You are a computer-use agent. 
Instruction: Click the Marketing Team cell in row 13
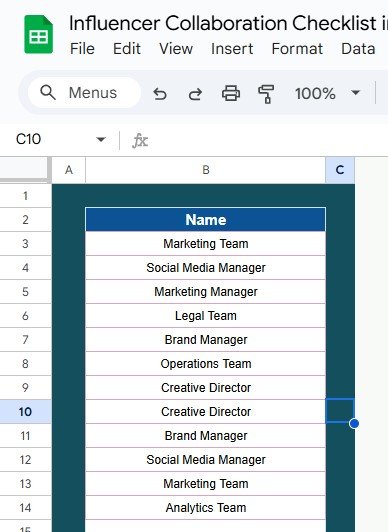(x=206, y=483)
